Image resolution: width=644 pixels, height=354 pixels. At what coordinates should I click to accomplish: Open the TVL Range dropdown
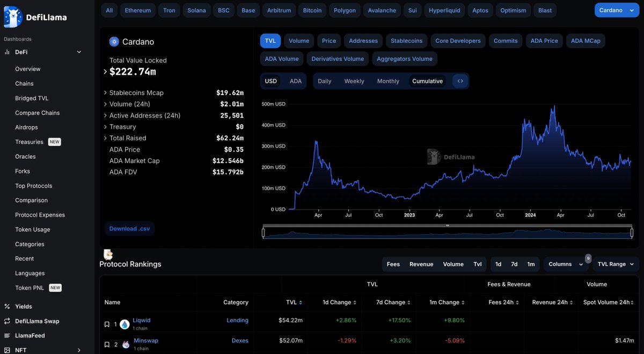616,264
